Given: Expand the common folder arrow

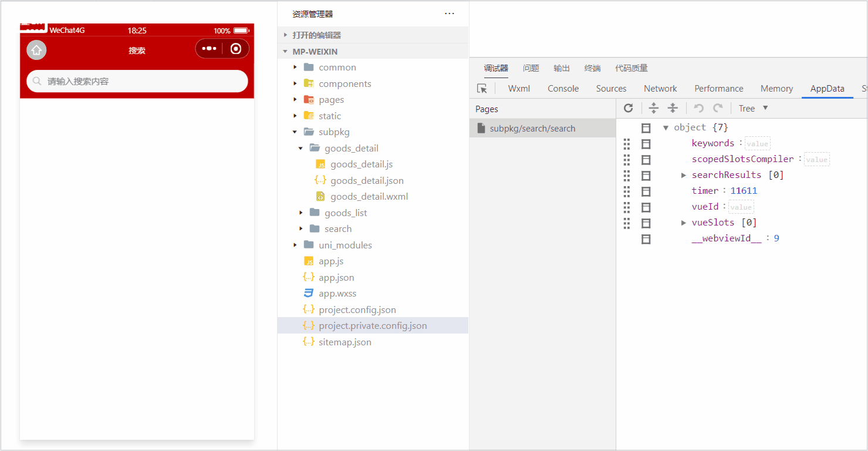Looking at the screenshot, I should click(295, 68).
